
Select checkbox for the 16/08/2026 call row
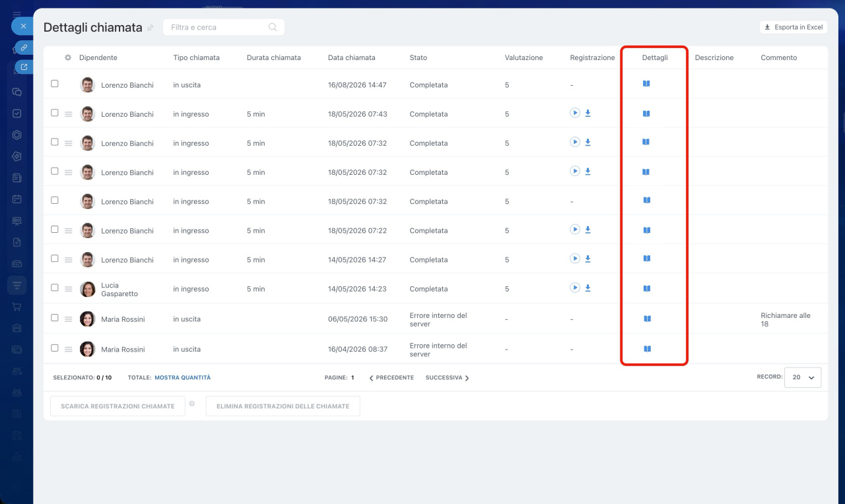click(x=55, y=84)
